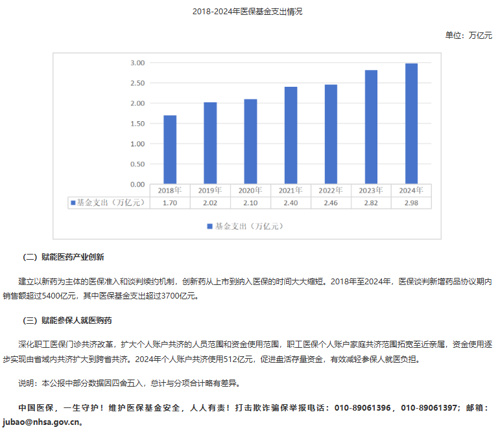Click the 2024年 bar in chart
This screenshot has height=432, width=500.
411,124
